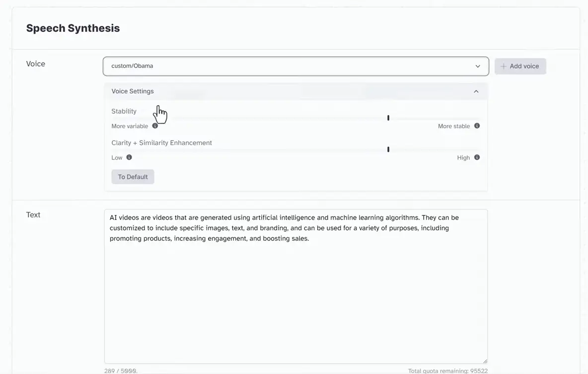
Task: Collapse the Voice Settings panel chevron
Action: (x=476, y=91)
